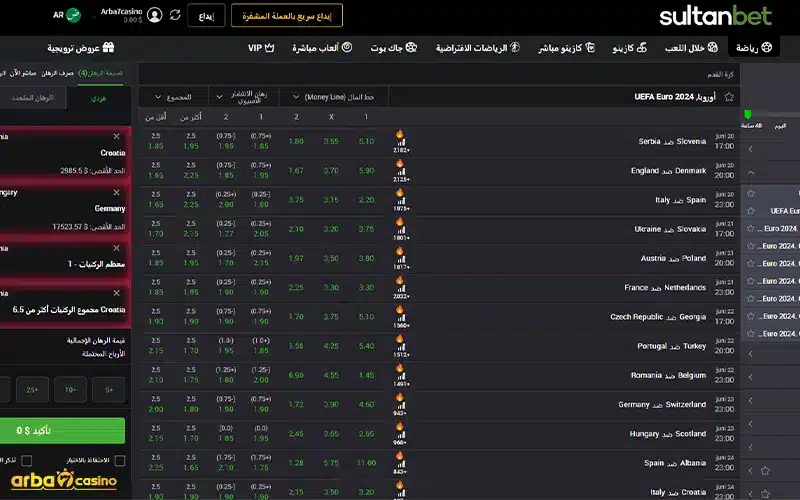Remove the Croatia bet from slip
Viewport: 800px width, 500px height.
116,136
